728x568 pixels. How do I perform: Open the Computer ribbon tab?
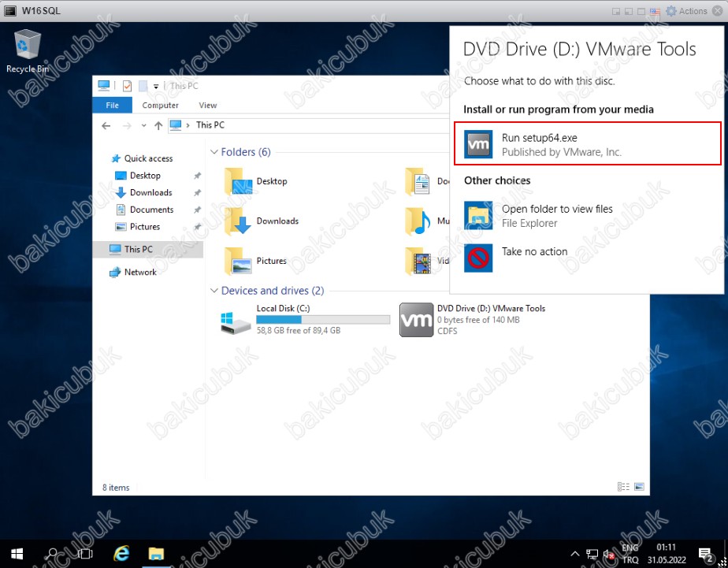click(160, 106)
